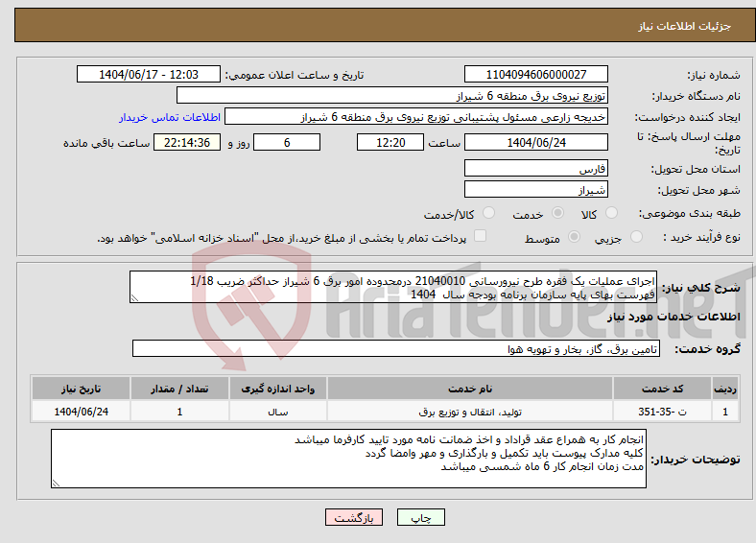Click the requester field خدیجه زارعی

(x=416, y=117)
